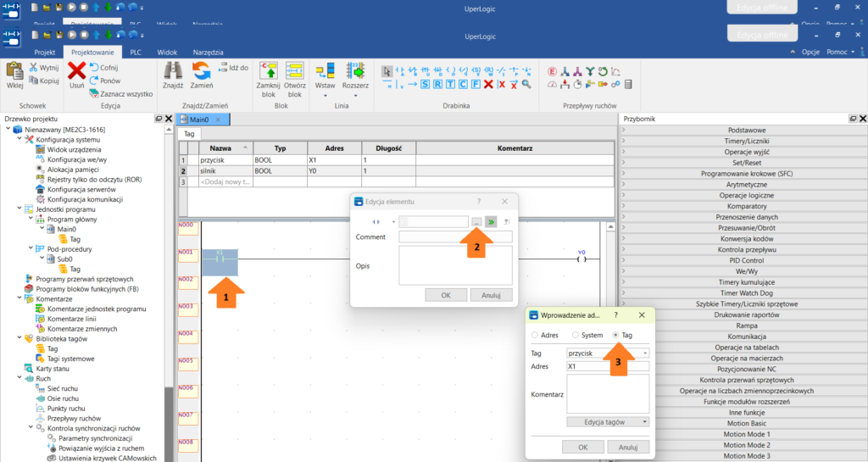
Task: Select the System radio button
Action: [576, 336]
